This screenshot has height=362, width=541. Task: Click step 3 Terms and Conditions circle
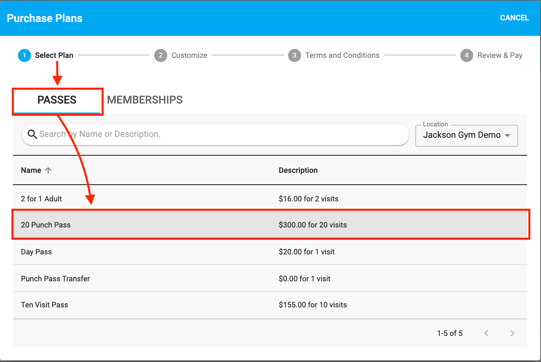point(294,56)
